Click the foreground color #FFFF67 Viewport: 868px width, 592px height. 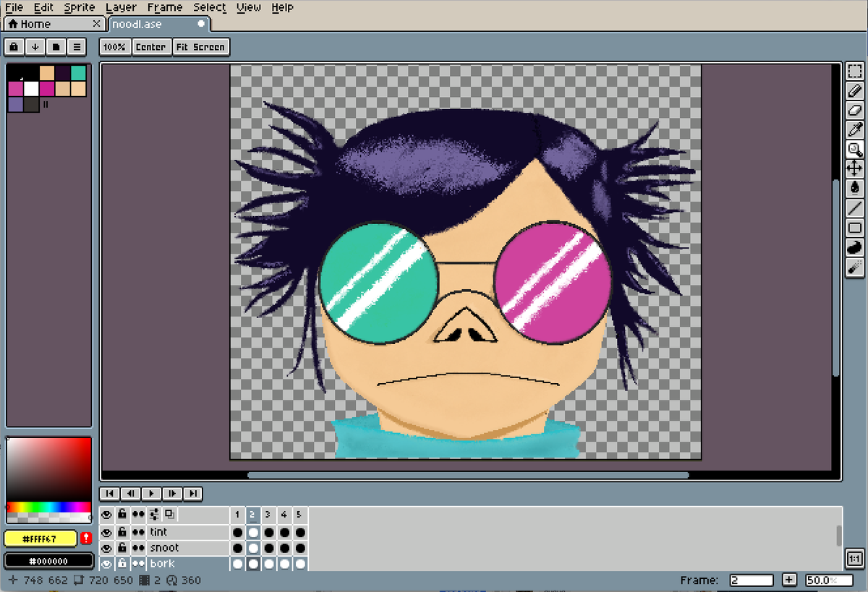41,539
